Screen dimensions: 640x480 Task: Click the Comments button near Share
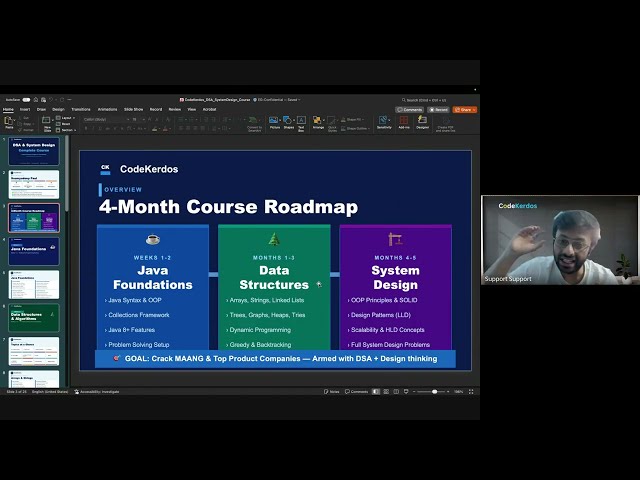[x=409, y=110]
